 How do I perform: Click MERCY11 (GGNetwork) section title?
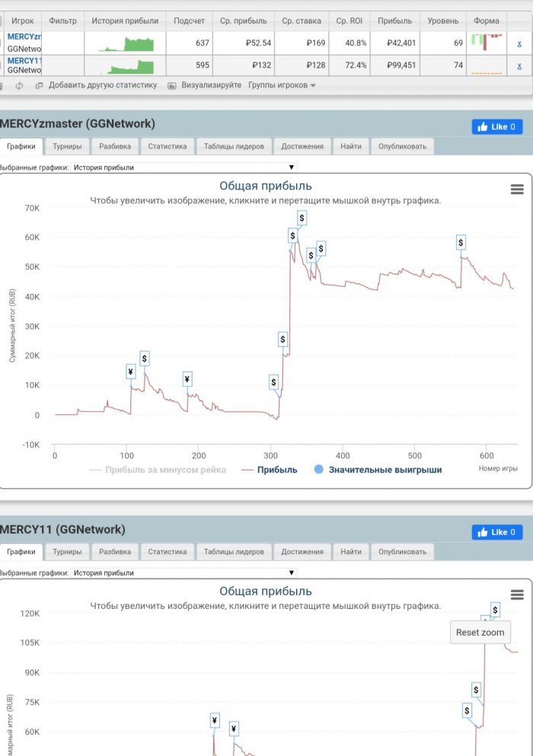62,529
